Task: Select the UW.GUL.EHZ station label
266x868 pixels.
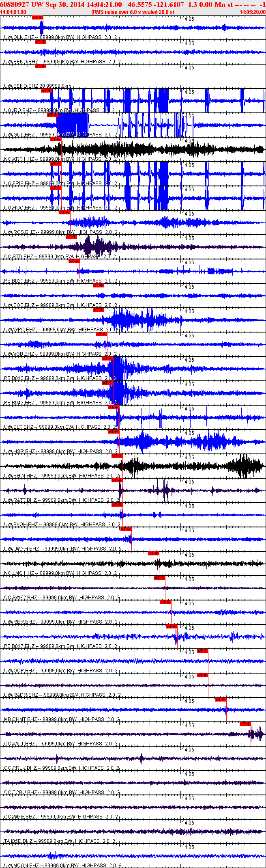Action: (x=60, y=135)
